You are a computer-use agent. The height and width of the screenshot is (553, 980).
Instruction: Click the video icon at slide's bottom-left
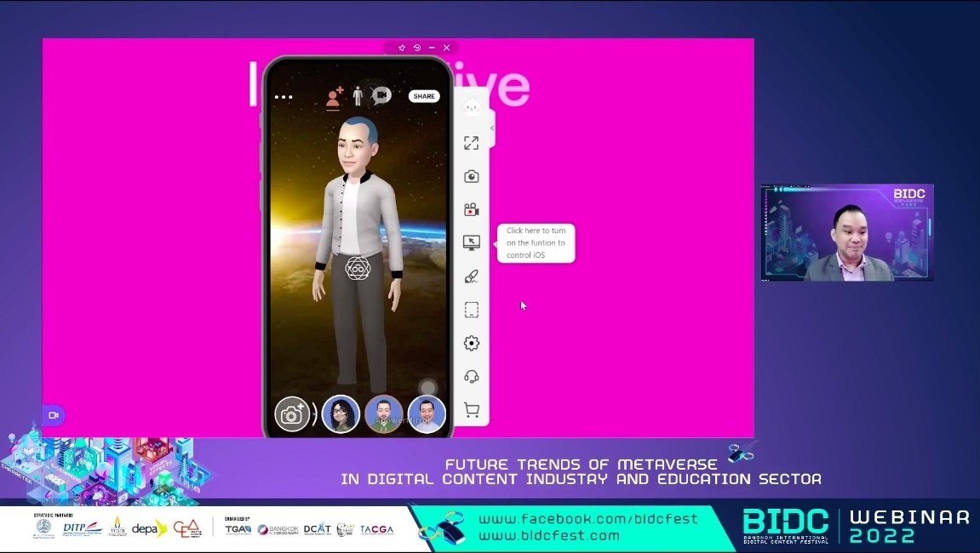tap(54, 415)
